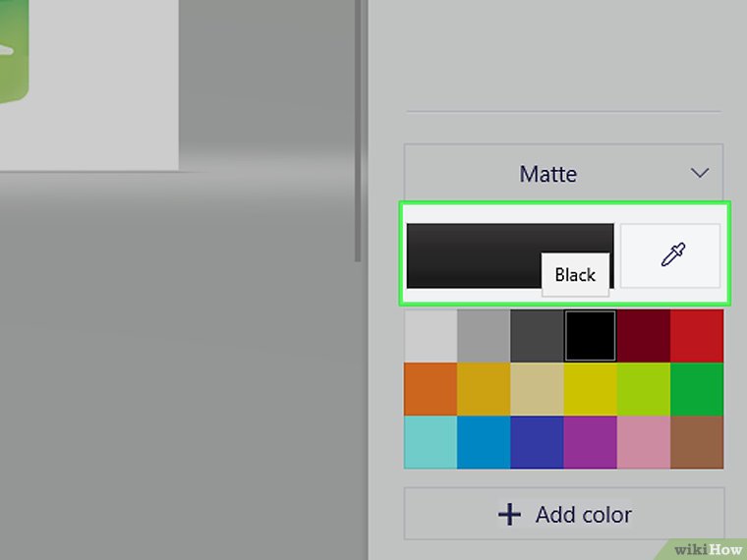This screenshot has height=560, width=747.
Task: Choose the bright red color swatch
Action: click(x=697, y=336)
